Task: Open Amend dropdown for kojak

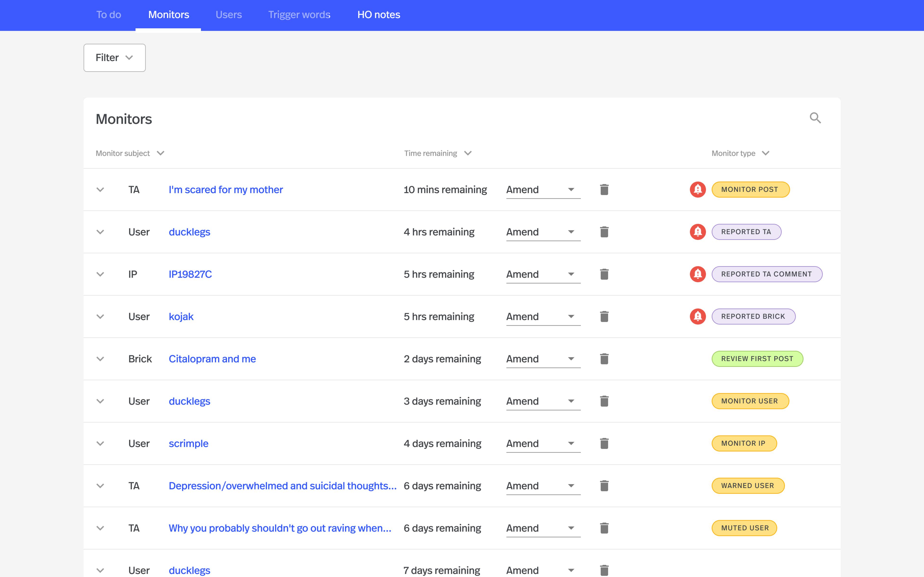Action: (543, 317)
